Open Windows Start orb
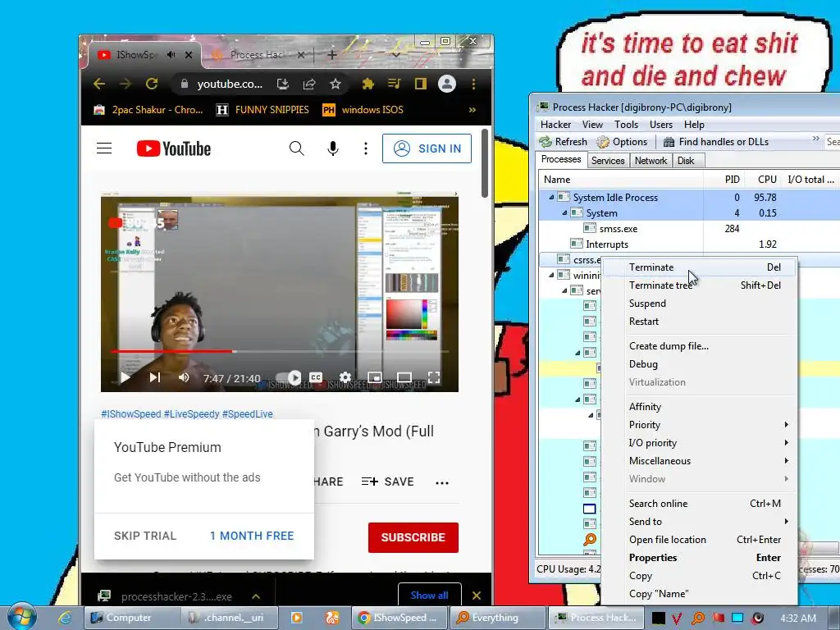Image resolution: width=840 pixels, height=630 pixels. [x=21, y=617]
